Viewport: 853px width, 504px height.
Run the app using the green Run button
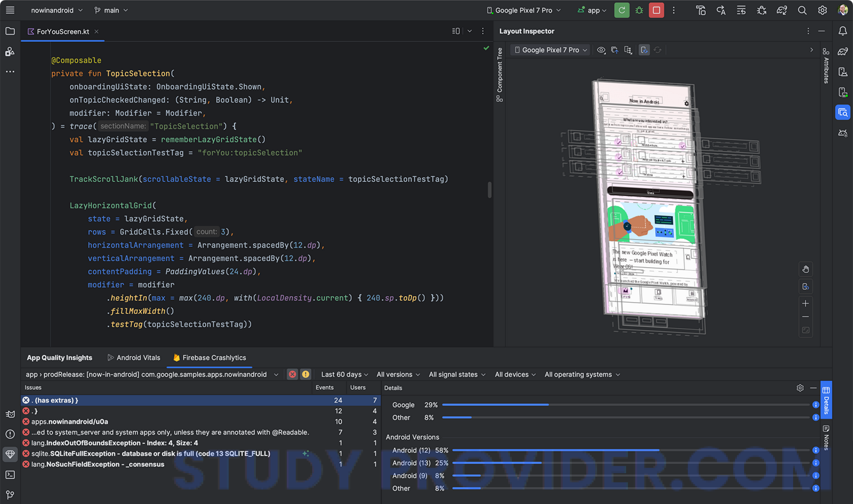coord(621,10)
